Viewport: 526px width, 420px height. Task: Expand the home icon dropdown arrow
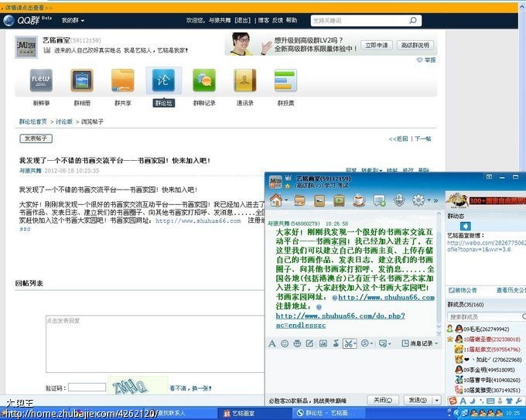(286, 200)
